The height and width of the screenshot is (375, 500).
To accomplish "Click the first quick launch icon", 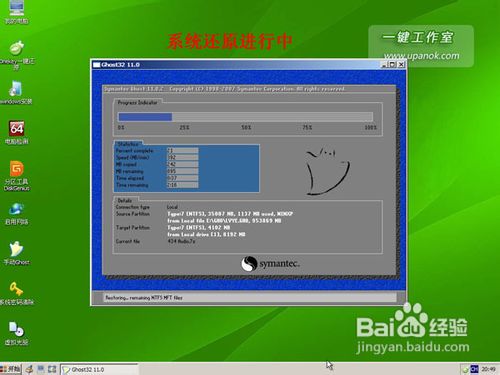I will click(30, 369).
